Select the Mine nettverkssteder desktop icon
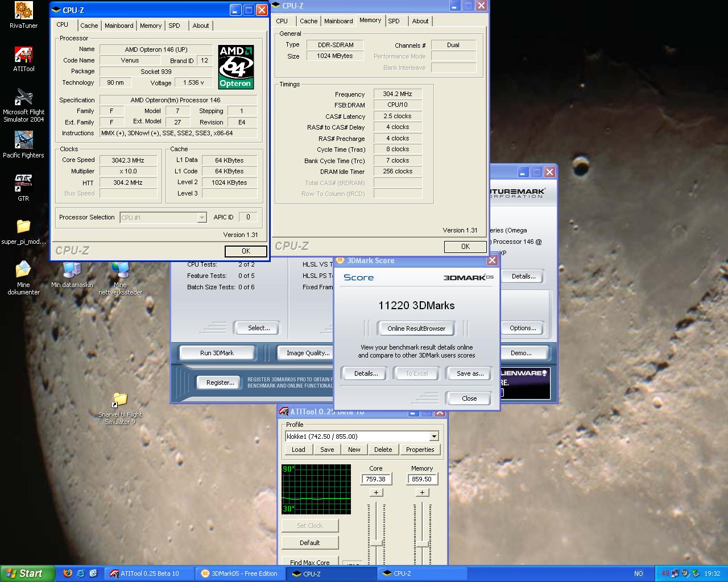The height and width of the screenshot is (582, 728). click(x=120, y=278)
